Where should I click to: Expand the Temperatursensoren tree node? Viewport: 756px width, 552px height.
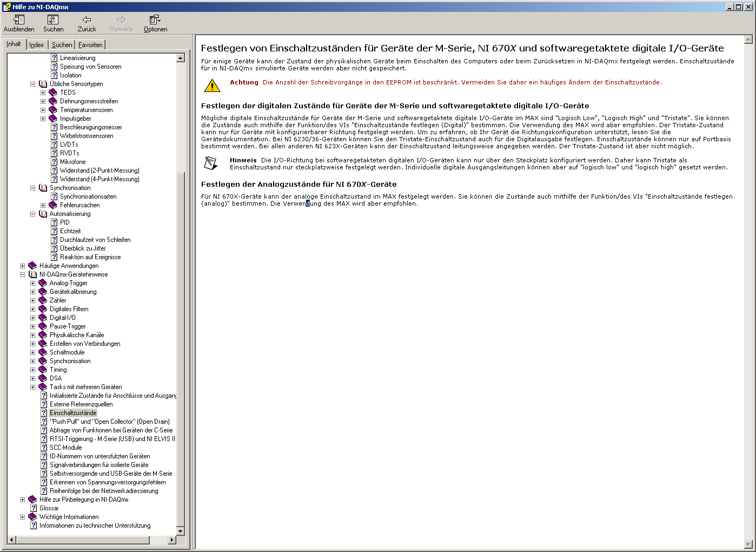coord(43,110)
